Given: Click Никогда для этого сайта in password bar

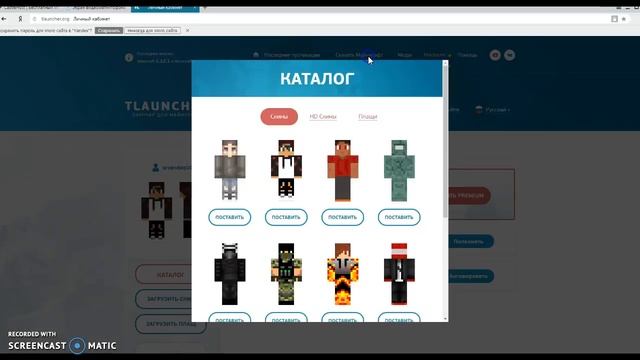Looking at the screenshot, I should 152,31.
